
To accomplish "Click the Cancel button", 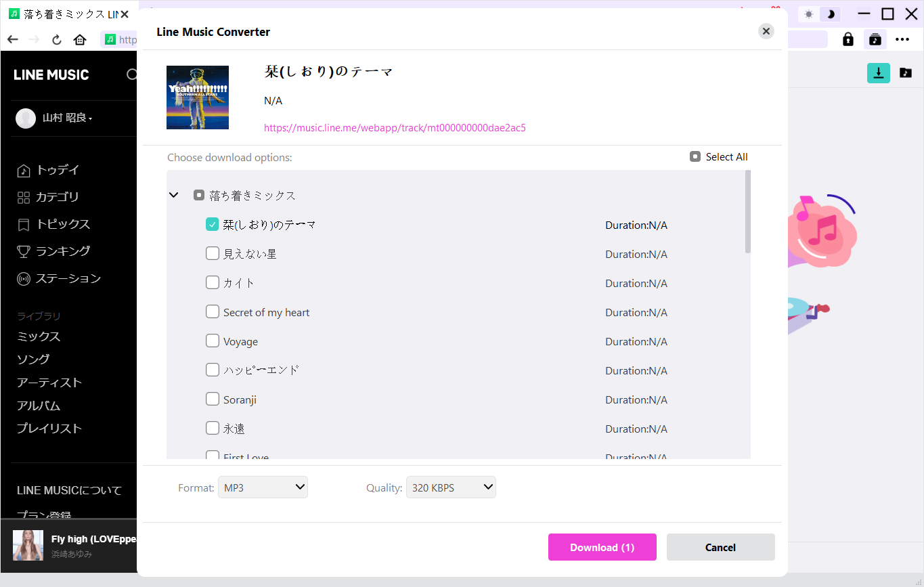I will [x=721, y=547].
